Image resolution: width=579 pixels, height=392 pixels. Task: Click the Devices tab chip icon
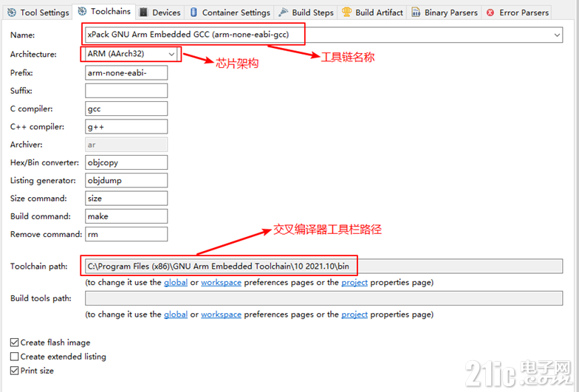click(143, 13)
